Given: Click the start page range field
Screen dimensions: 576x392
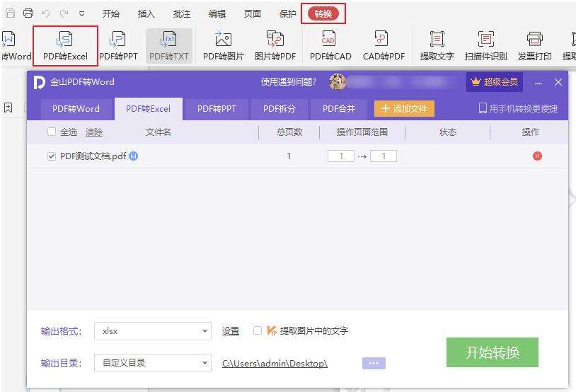Looking at the screenshot, I should pos(341,156).
